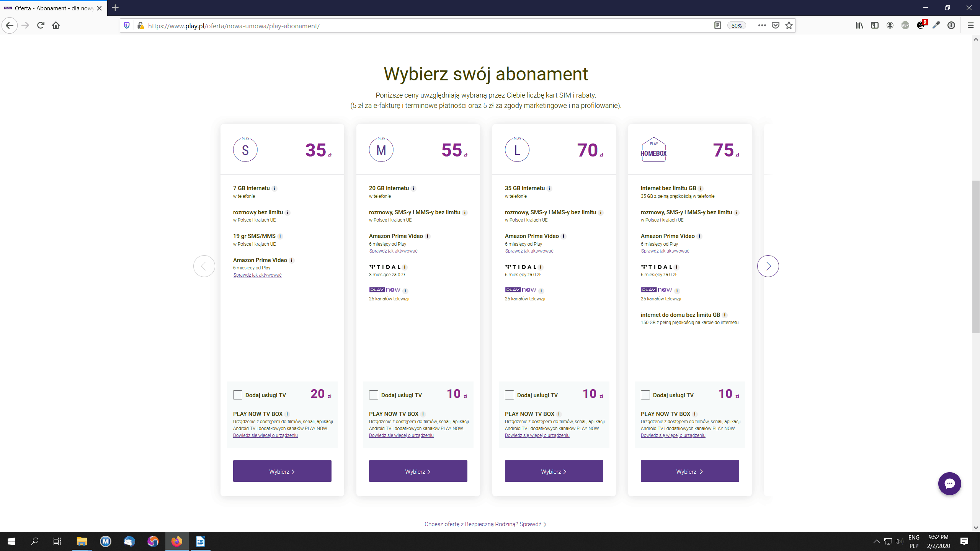Show TIDAL info in the Play M plan
The image size is (980, 551).
click(x=405, y=267)
